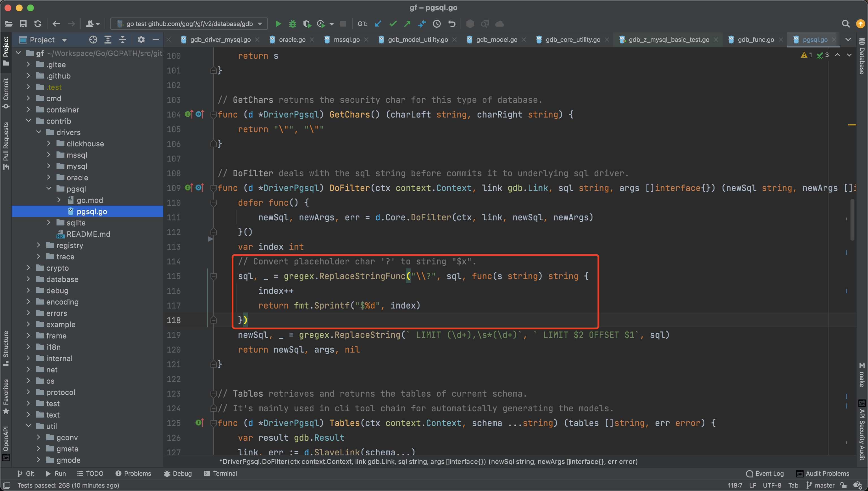868x491 pixels.
Task: Open hidden tabs list via tab bar chevron
Action: 849,40
